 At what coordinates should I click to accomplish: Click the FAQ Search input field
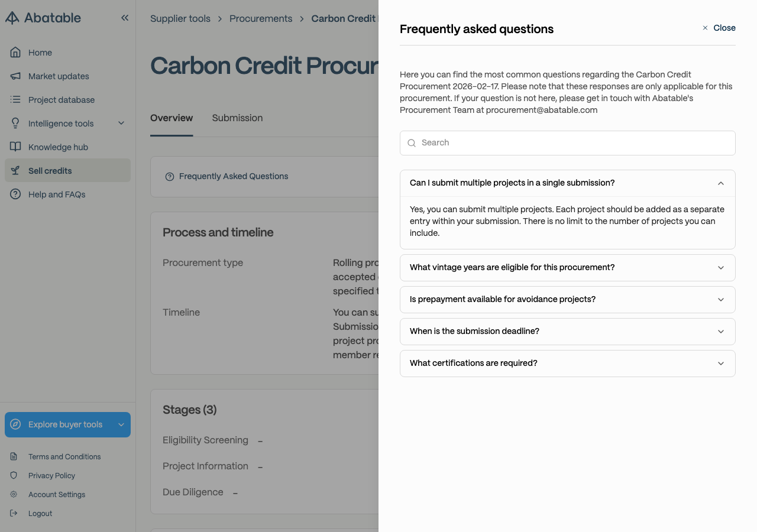568,143
